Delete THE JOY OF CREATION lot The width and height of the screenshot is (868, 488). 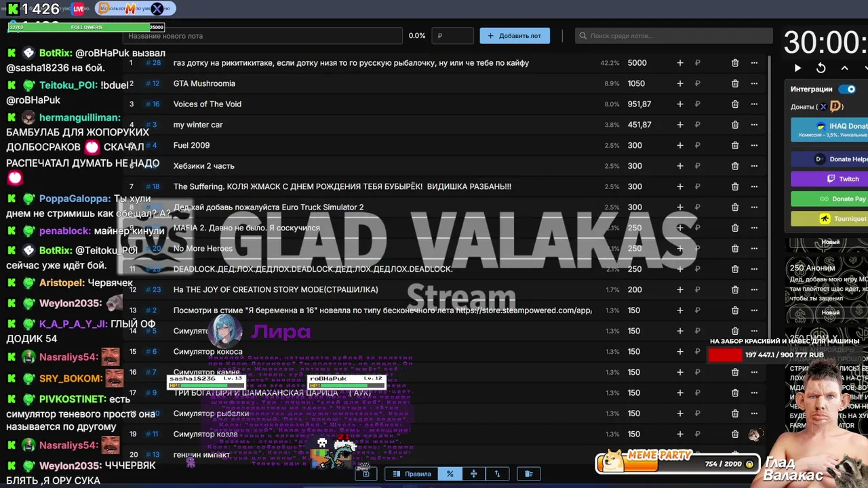pos(735,290)
